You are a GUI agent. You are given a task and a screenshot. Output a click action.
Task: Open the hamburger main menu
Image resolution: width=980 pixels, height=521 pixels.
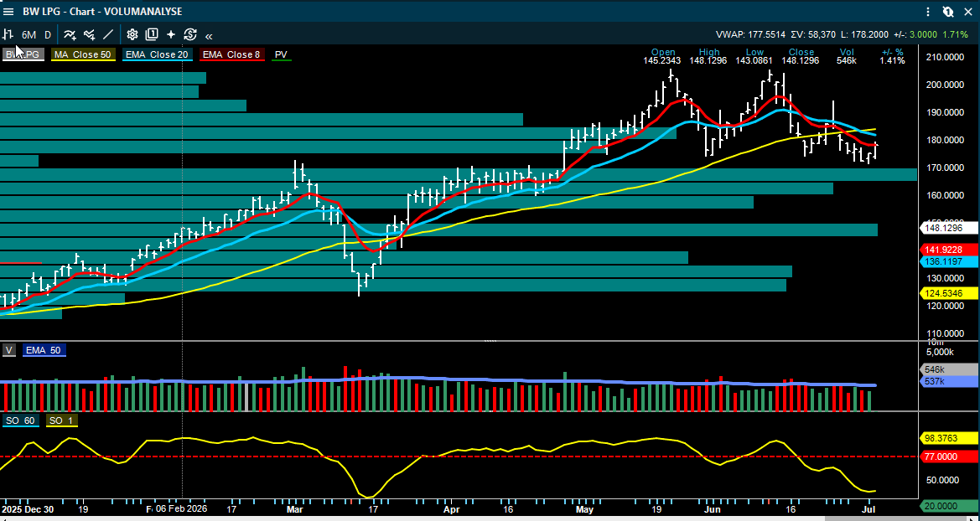8,11
